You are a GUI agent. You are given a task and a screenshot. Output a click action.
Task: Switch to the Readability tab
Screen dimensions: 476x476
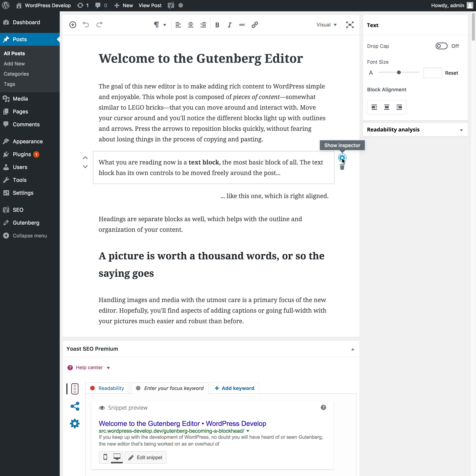[107, 388]
